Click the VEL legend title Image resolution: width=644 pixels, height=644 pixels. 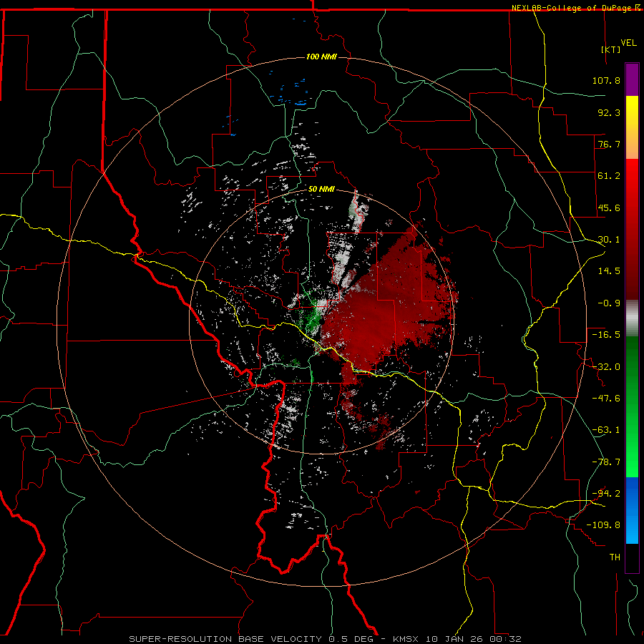629,43
